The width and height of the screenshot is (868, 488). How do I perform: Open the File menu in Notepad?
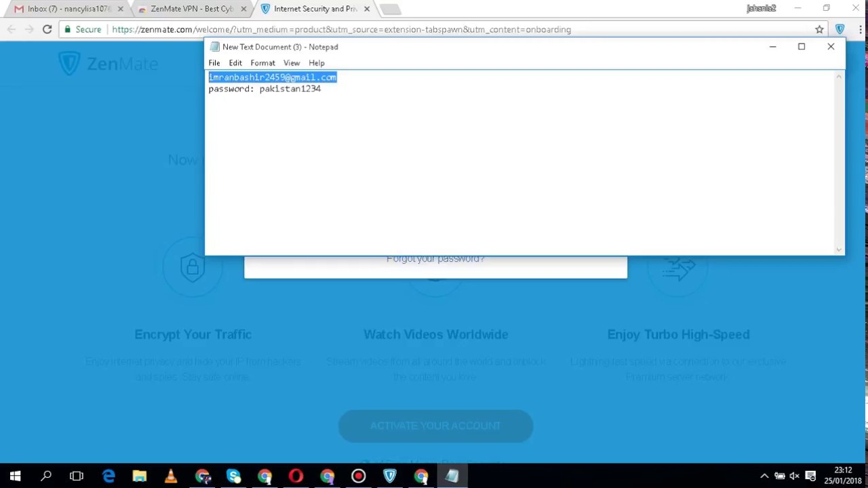pyautogui.click(x=214, y=63)
